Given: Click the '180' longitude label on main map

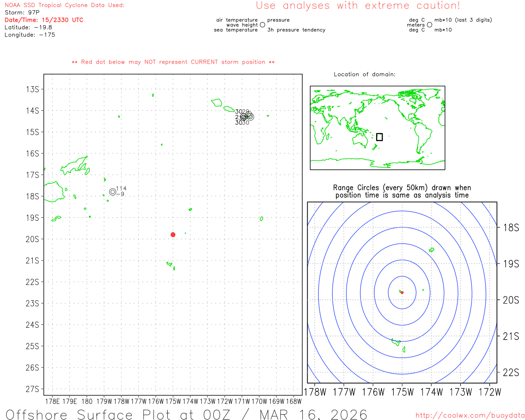Looking at the screenshot, I should 87,401.
